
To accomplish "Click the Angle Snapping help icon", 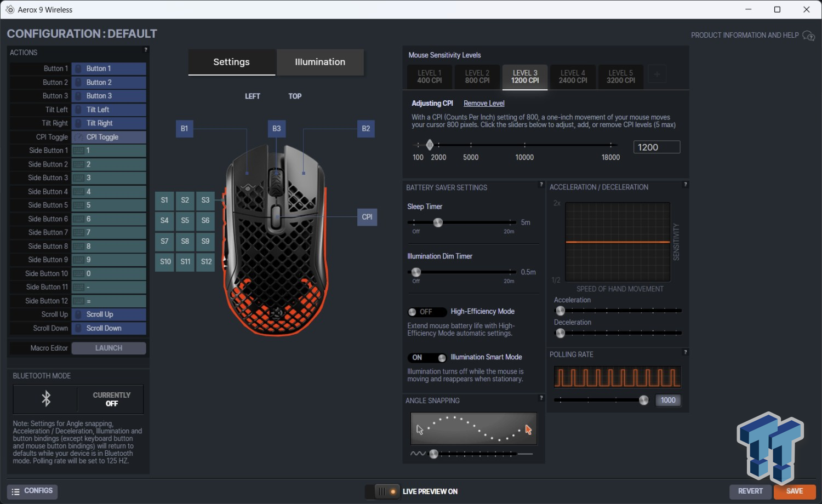I will click(541, 398).
